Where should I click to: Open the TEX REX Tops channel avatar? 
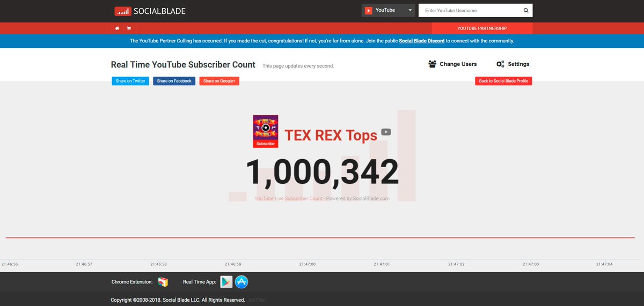coord(266,128)
